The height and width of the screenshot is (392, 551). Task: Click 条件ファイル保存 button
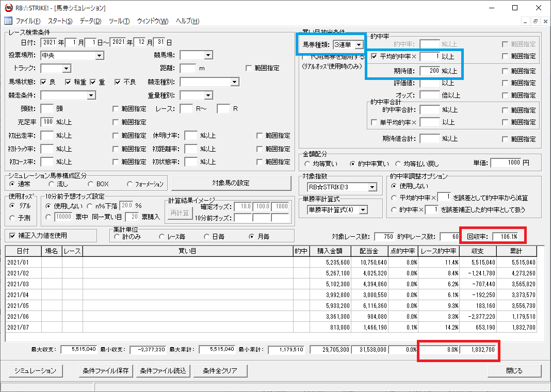point(106,370)
